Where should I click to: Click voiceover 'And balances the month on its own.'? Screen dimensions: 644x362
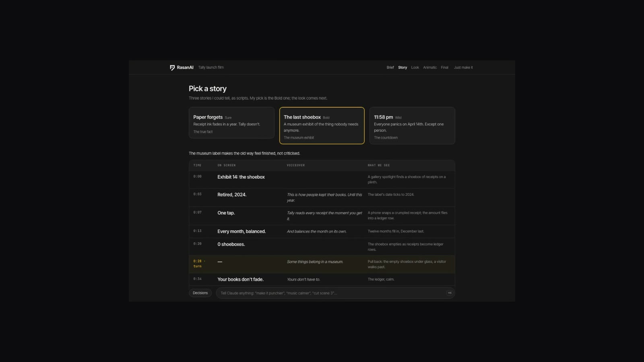[316, 232]
